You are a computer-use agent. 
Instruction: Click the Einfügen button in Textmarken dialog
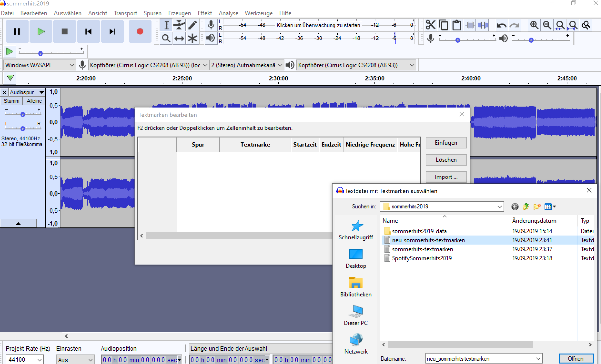446,143
